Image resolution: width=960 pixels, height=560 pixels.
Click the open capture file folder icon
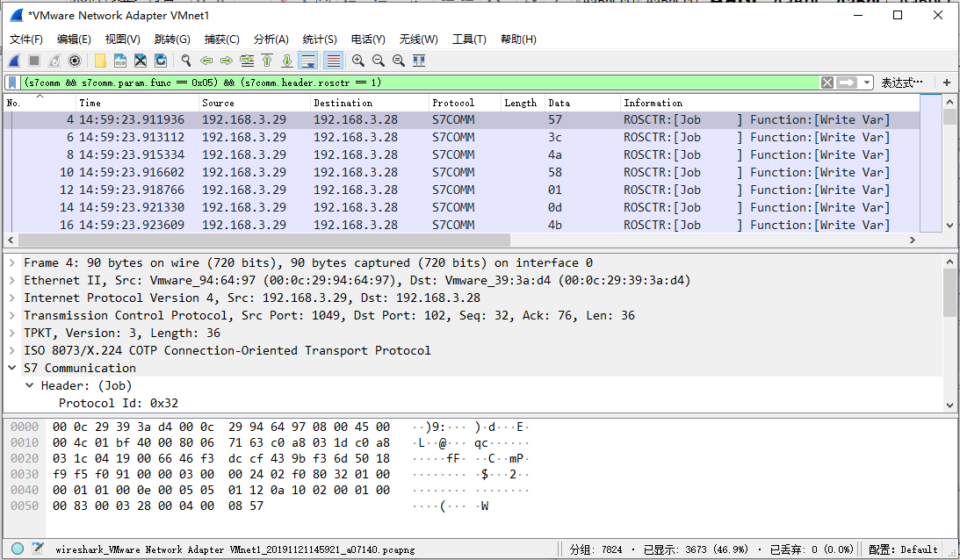click(x=100, y=61)
